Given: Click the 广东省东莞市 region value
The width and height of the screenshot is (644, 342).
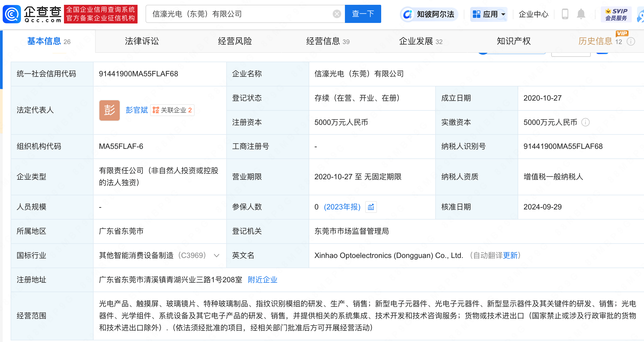Looking at the screenshot, I should [121, 231].
